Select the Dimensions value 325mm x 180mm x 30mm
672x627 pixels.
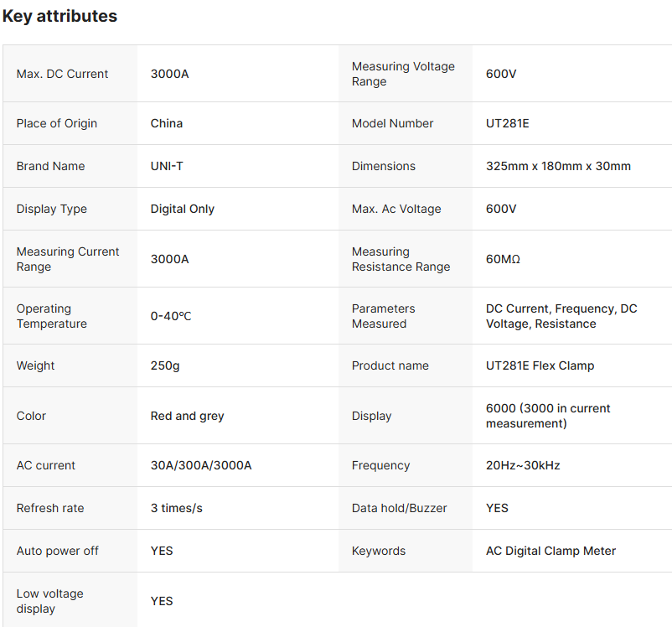click(558, 166)
